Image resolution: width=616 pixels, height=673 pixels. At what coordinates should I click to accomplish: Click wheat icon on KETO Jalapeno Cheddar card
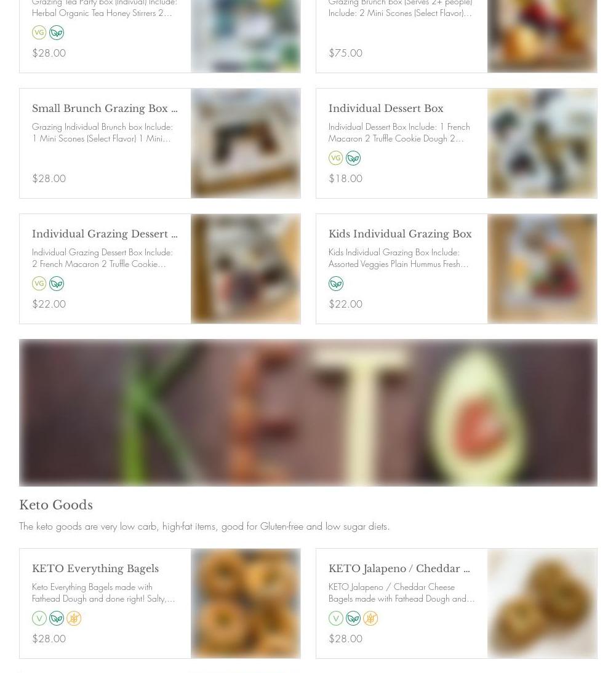click(x=370, y=618)
